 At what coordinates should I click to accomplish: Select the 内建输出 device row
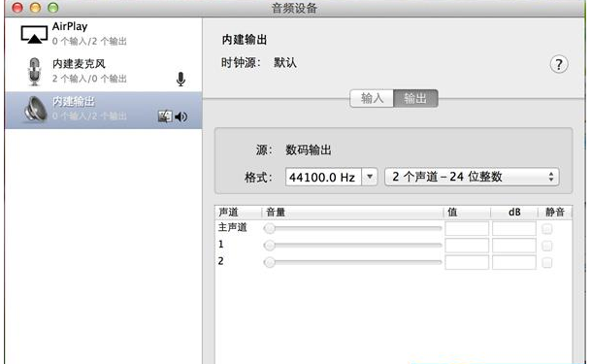(x=103, y=110)
